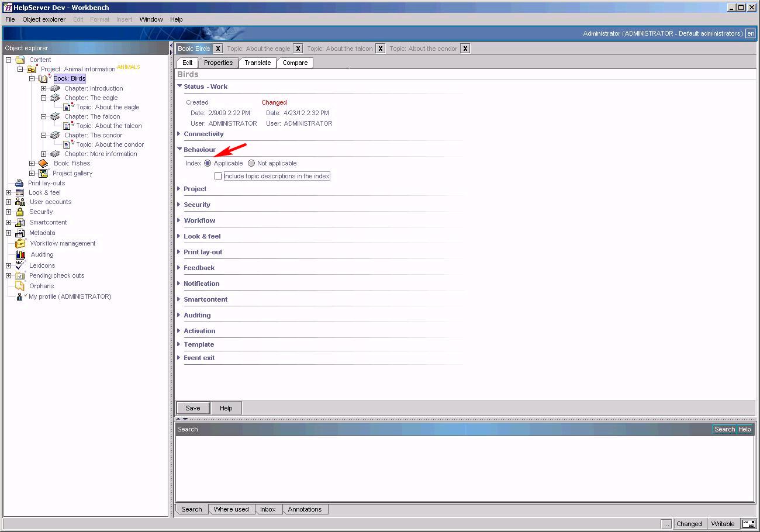Expand the Book: Fishes tree node
The image size is (760, 532).
(x=32, y=163)
